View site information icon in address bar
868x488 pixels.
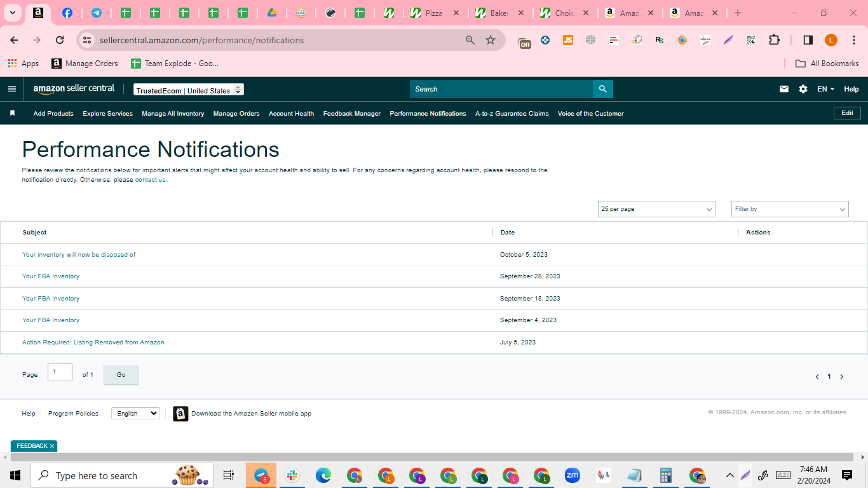(x=88, y=40)
